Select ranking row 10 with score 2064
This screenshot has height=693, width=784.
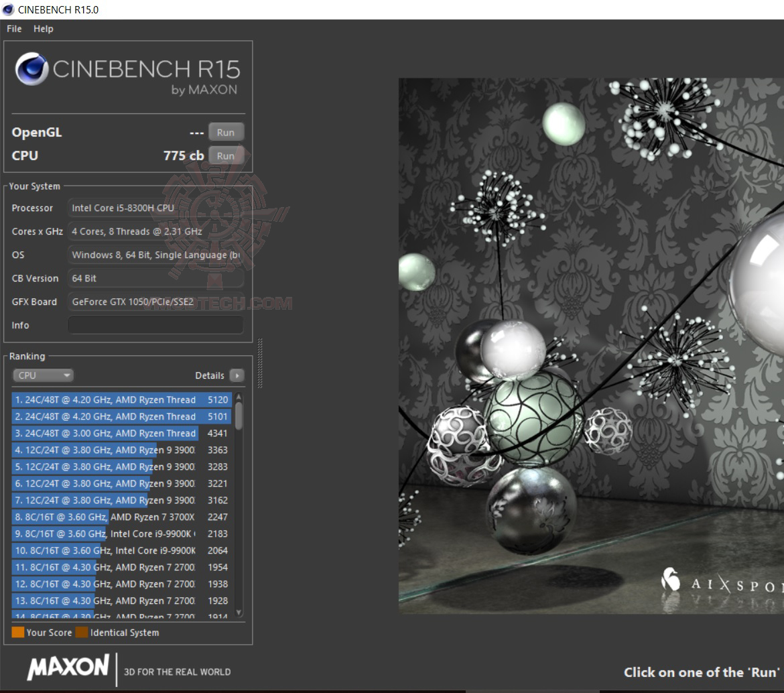tap(121, 550)
